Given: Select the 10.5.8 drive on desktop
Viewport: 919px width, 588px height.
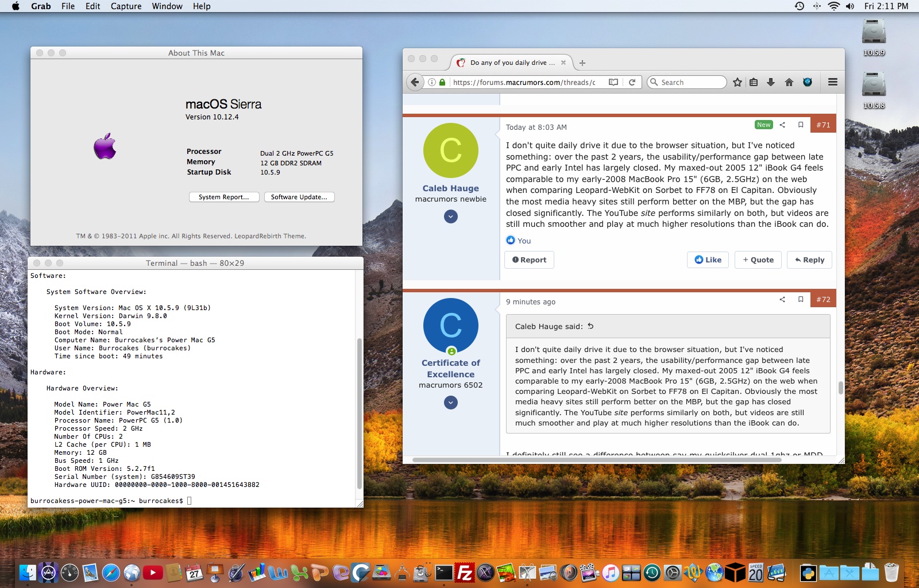Looking at the screenshot, I should coord(874,90).
